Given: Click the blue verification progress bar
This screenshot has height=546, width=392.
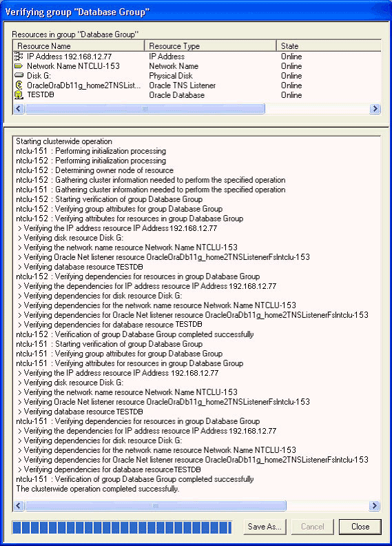Looking at the screenshot, I should coord(122,527).
